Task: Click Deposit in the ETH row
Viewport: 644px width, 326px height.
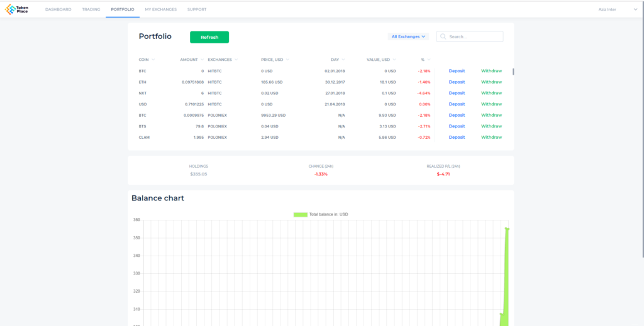Action: click(x=457, y=82)
